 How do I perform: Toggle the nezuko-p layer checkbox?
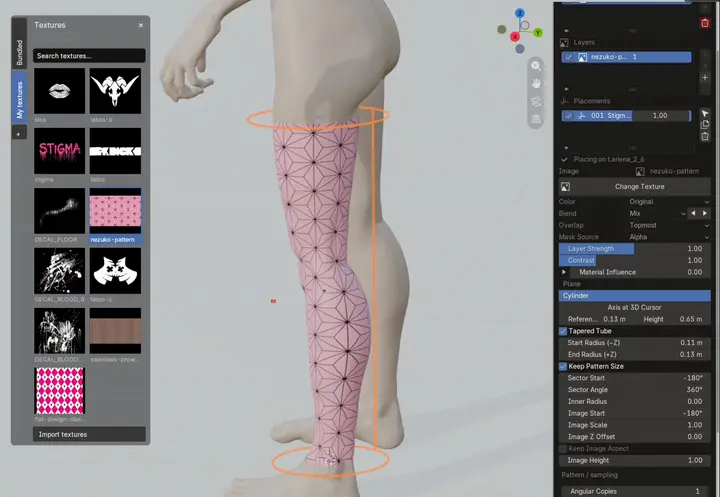568,57
